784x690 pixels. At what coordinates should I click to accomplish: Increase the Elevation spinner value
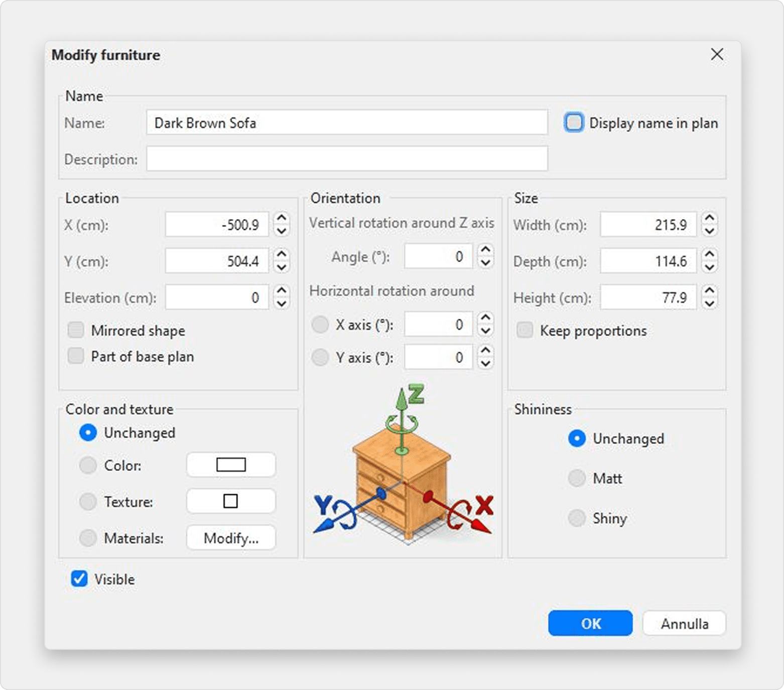tap(282, 291)
